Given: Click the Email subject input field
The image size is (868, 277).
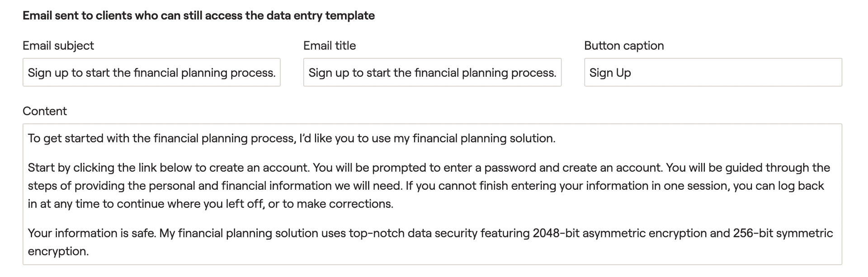Looking at the screenshot, I should coord(151,72).
